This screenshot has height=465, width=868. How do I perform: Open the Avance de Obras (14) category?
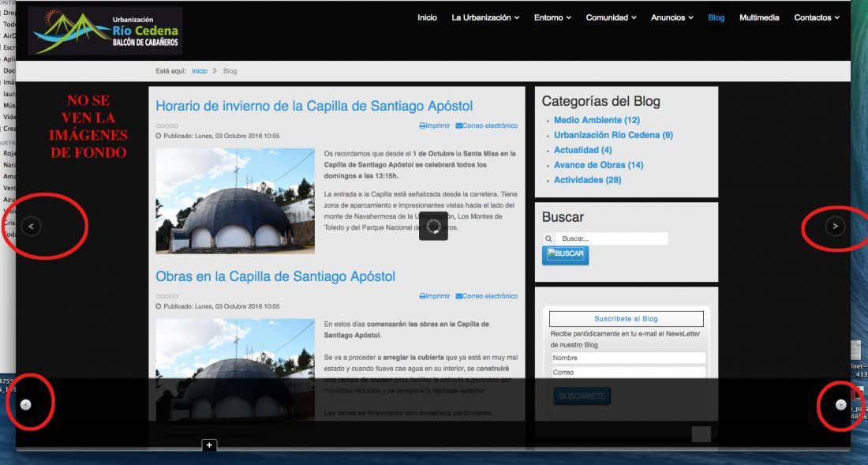(x=598, y=165)
